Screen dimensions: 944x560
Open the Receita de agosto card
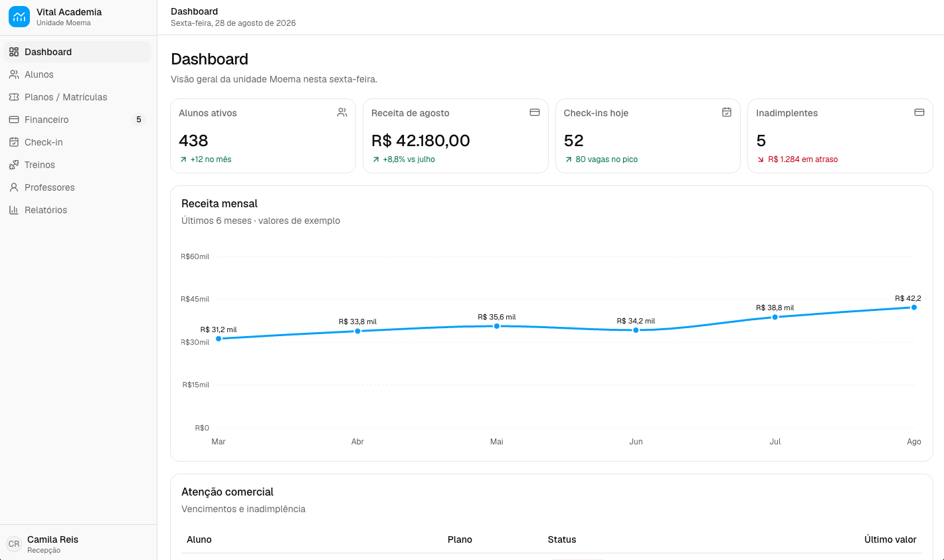(456, 136)
